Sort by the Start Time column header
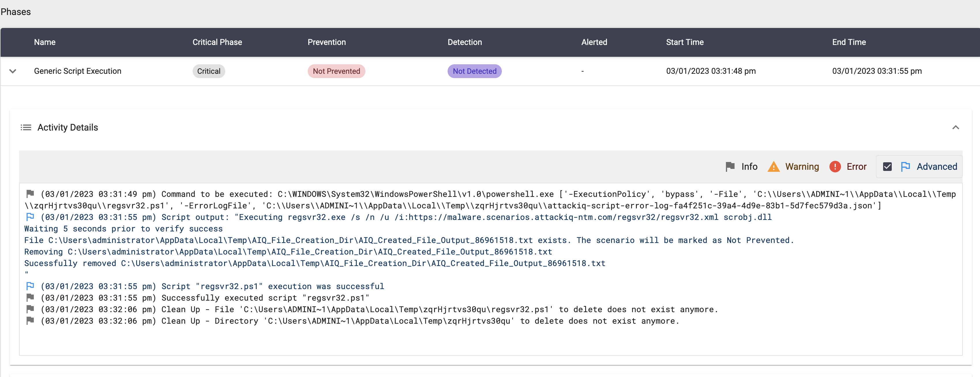This screenshot has height=377, width=980. pyautogui.click(x=684, y=42)
